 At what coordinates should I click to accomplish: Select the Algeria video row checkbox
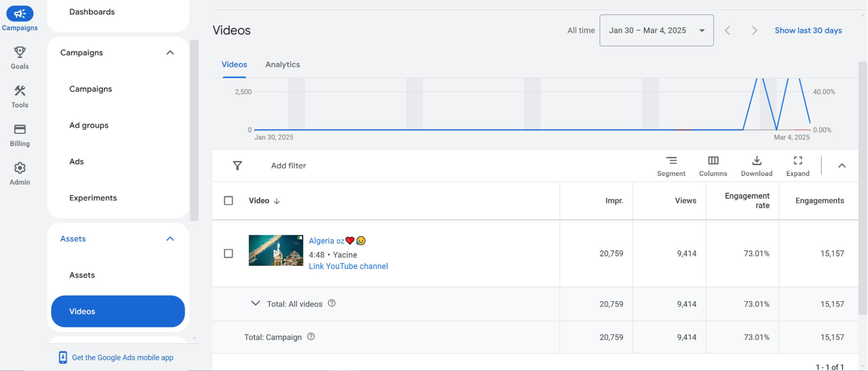(229, 254)
